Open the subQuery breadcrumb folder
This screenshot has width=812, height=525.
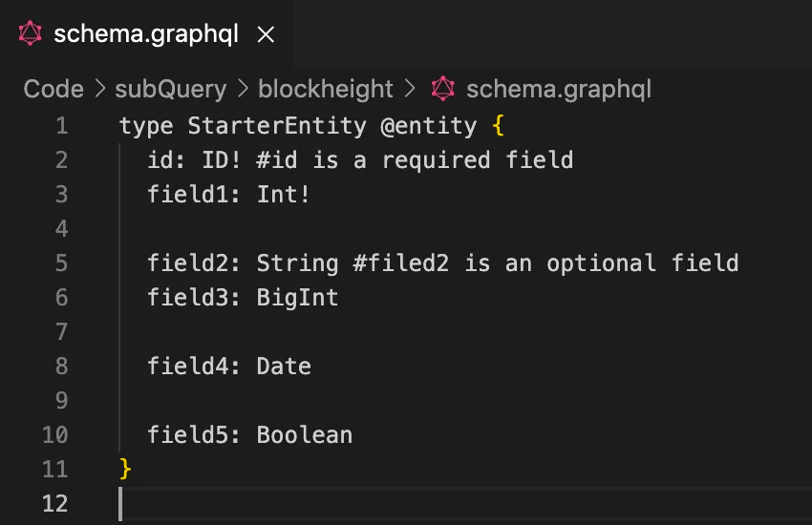(x=171, y=90)
